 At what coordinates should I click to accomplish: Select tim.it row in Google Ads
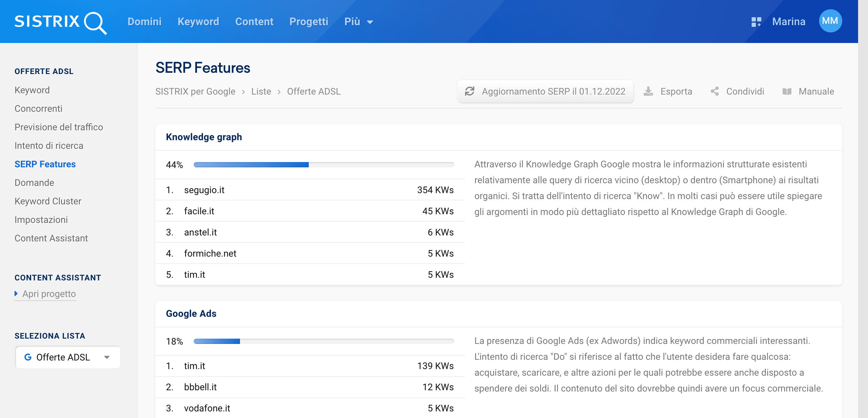pos(310,366)
